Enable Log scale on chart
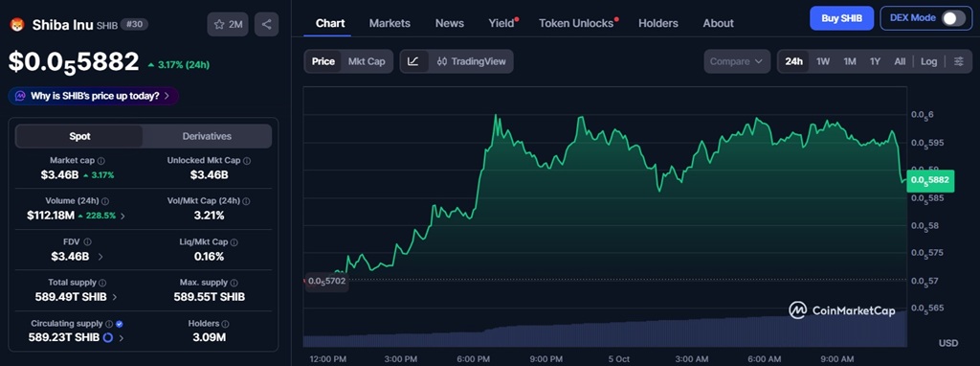This screenshot has height=366, width=980. point(928,61)
